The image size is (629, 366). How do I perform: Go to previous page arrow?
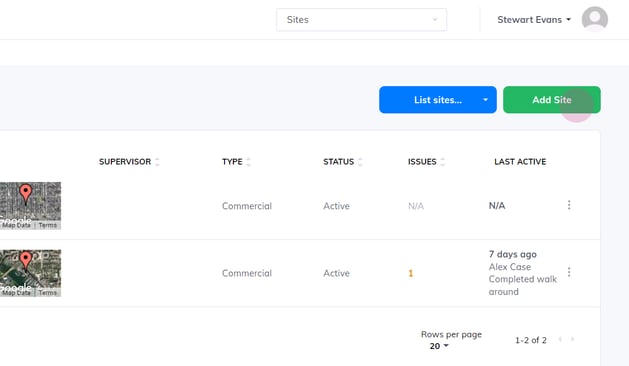tap(560, 340)
